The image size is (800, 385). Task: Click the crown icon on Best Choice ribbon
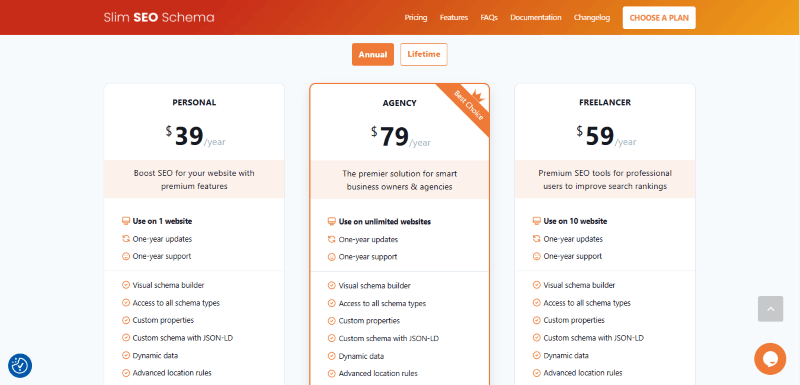[x=479, y=95]
